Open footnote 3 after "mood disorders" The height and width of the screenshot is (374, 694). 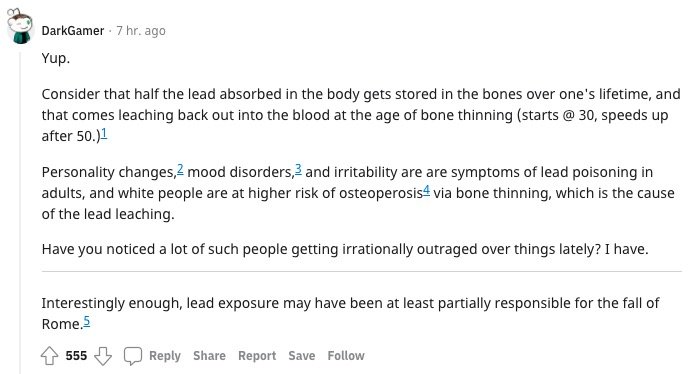(298, 169)
